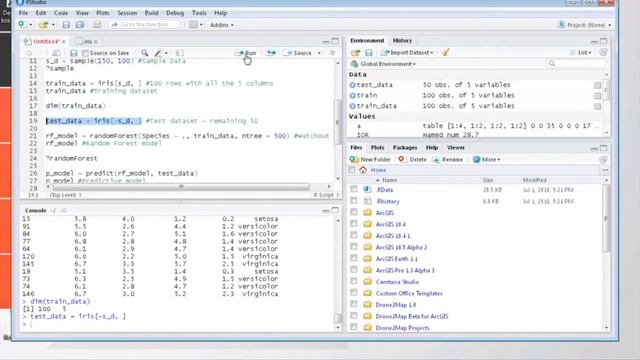Open the Tools menu

(199, 13)
